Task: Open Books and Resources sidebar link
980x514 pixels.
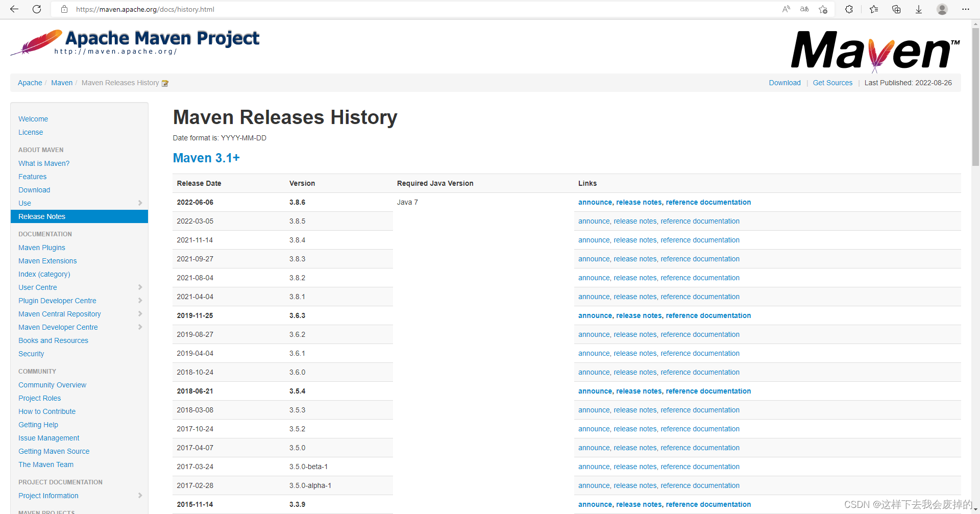Action: (x=53, y=340)
